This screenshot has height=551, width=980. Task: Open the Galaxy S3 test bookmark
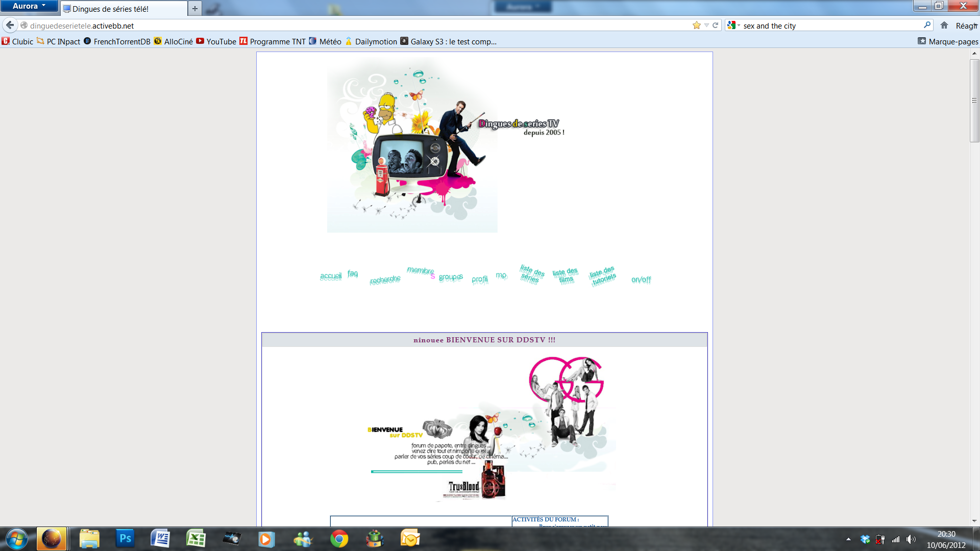coord(448,41)
